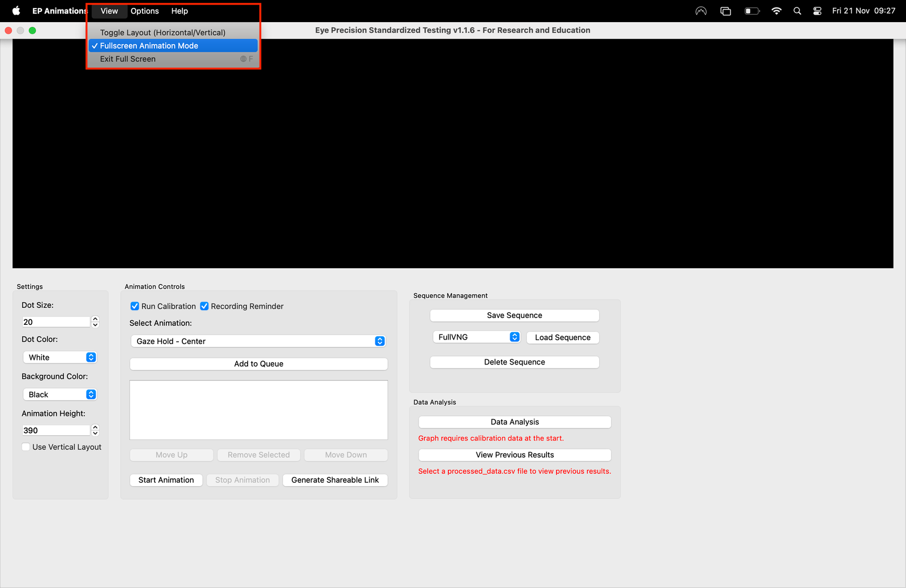This screenshot has width=906, height=588.
Task: Click the battery status icon
Action: (752, 11)
